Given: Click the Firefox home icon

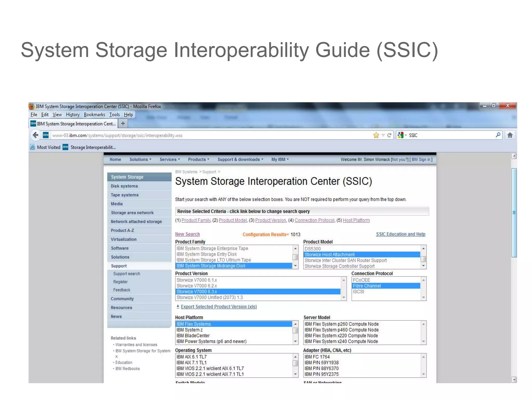Looking at the screenshot, I should pos(510,135).
